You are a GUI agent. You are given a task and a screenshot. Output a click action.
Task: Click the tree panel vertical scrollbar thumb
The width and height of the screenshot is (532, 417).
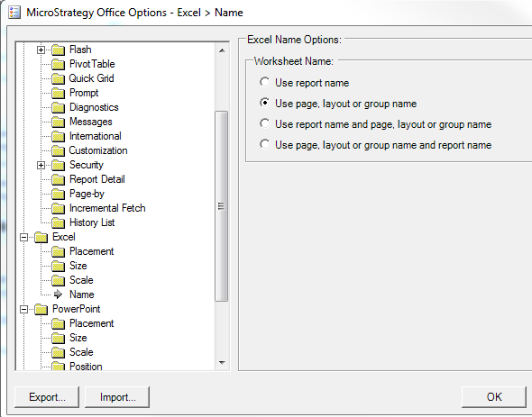coord(222,206)
